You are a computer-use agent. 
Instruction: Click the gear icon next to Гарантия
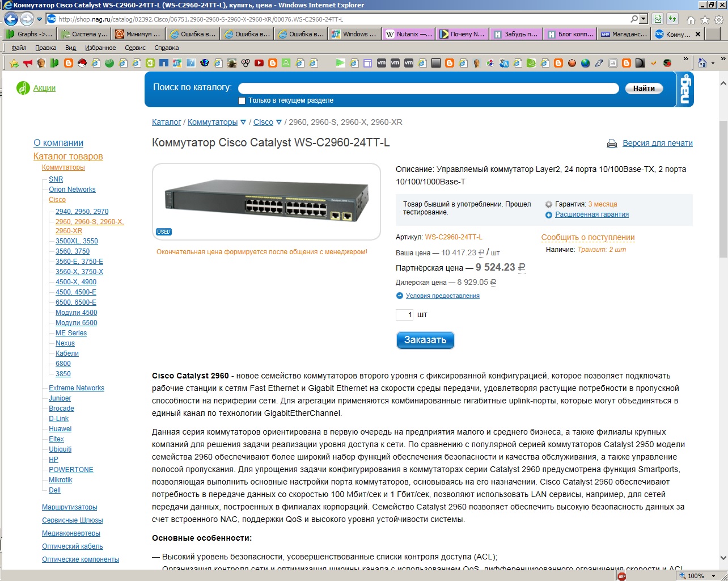549,204
